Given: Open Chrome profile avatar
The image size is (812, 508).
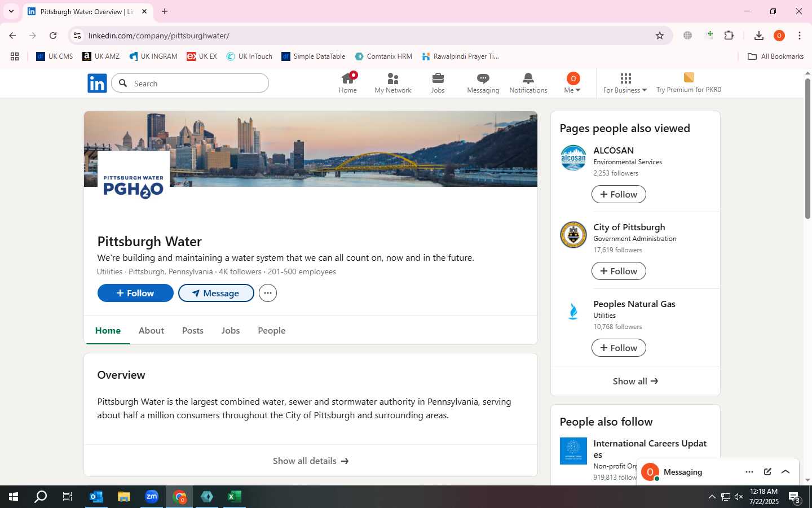Looking at the screenshot, I should point(779,36).
